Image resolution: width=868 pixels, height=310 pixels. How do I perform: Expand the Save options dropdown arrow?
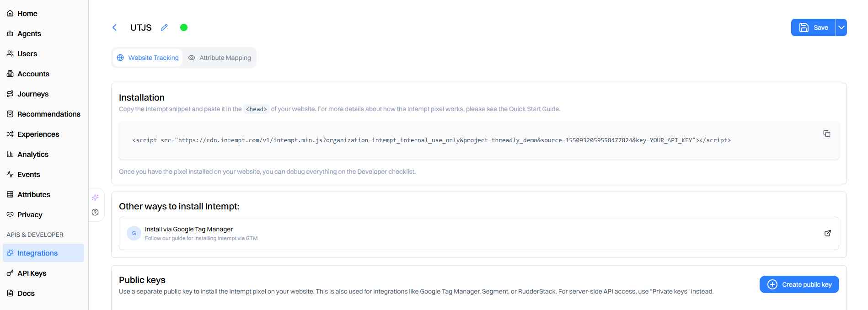coord(841,27)
